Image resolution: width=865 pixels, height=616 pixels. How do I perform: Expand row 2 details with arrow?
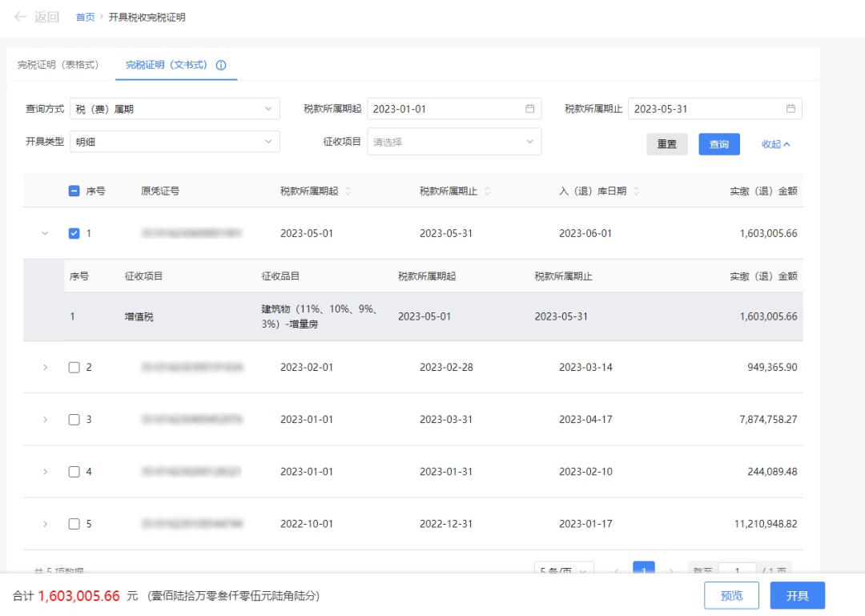click(x=45, y=368)
